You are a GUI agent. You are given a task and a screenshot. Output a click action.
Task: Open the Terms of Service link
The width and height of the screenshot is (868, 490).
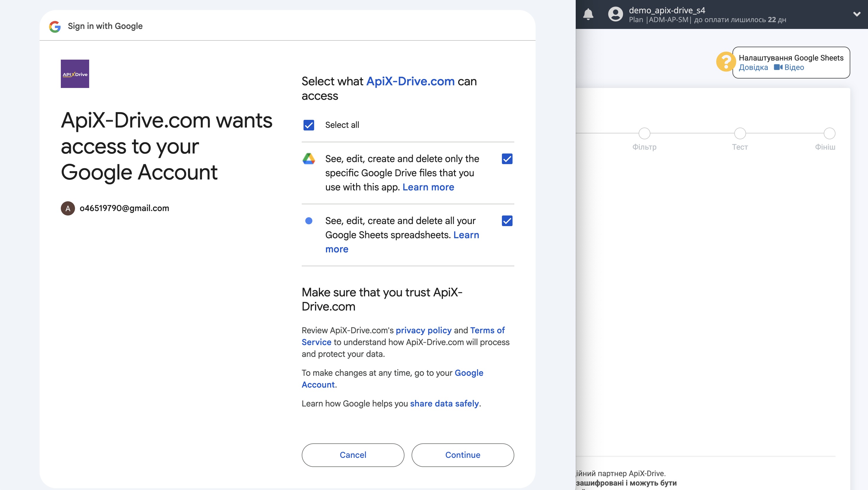coord(487,330)
